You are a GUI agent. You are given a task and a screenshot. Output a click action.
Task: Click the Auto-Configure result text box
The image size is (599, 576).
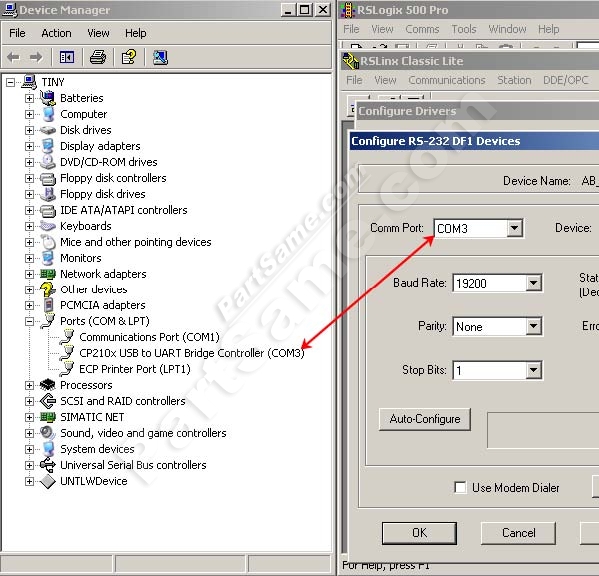(543, 430)
